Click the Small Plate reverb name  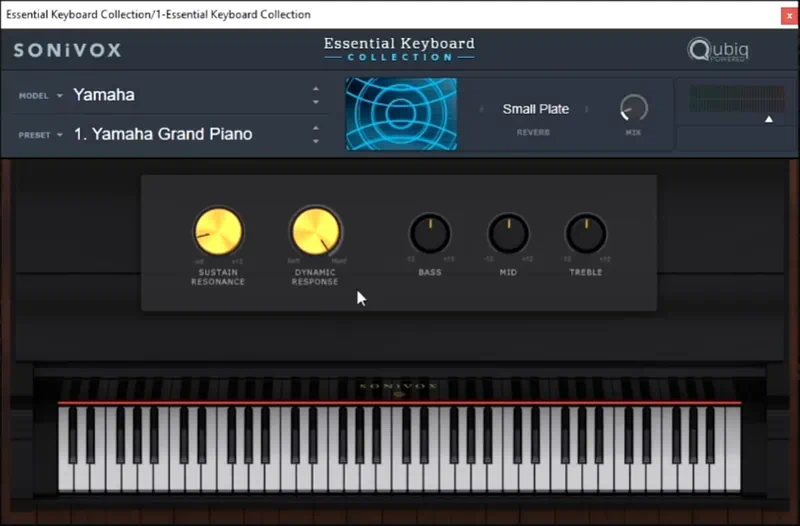536,109
